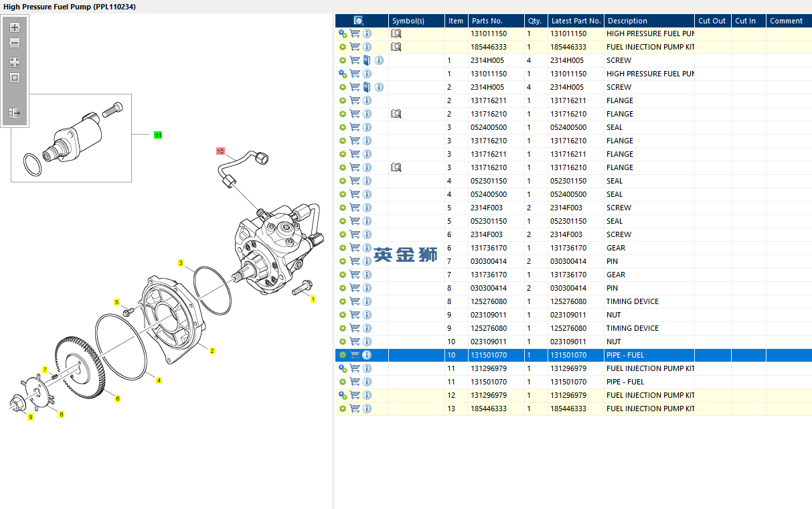Click part number 131736170 in item 6 row
812x509 pixels.
click(489, 248)
